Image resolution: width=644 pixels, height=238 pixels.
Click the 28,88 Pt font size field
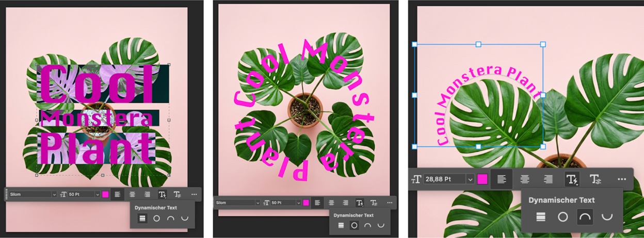pos(445,179)
